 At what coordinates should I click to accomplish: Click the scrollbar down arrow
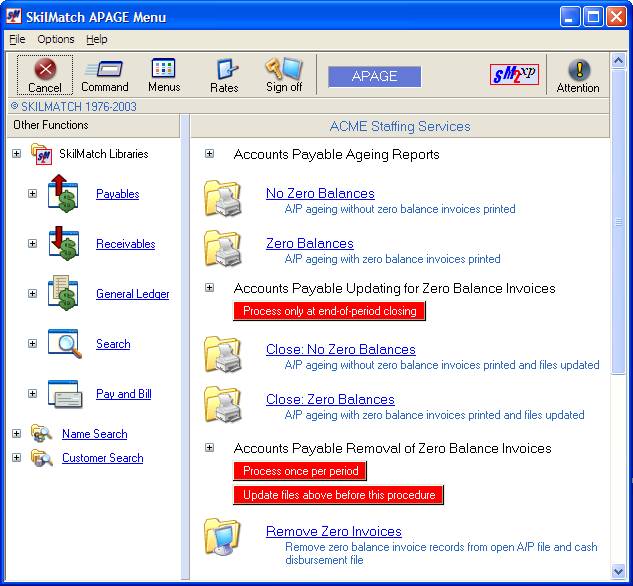click(618, 571)
